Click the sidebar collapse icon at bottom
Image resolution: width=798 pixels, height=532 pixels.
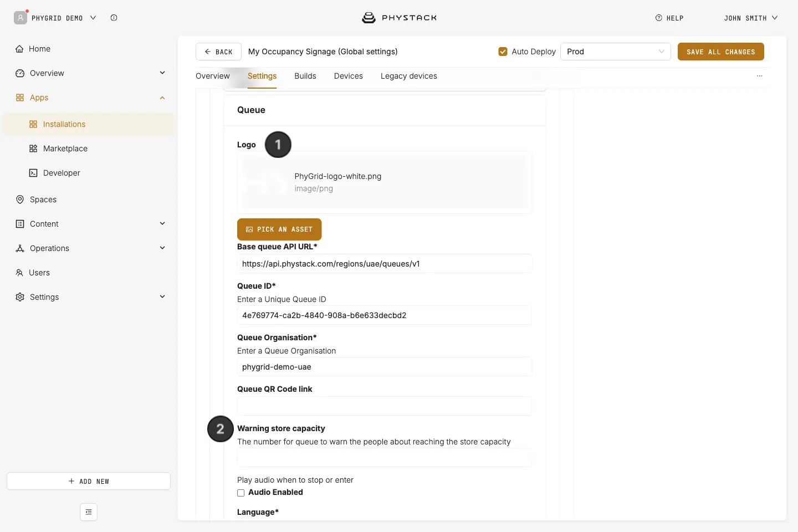click(x=89, y=512)
